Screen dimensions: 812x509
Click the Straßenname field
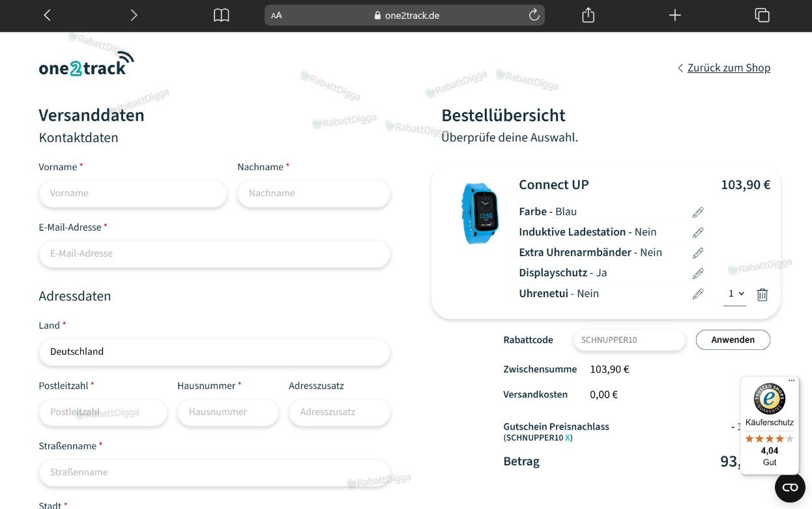pyautogui.click(x=214, y=473)
